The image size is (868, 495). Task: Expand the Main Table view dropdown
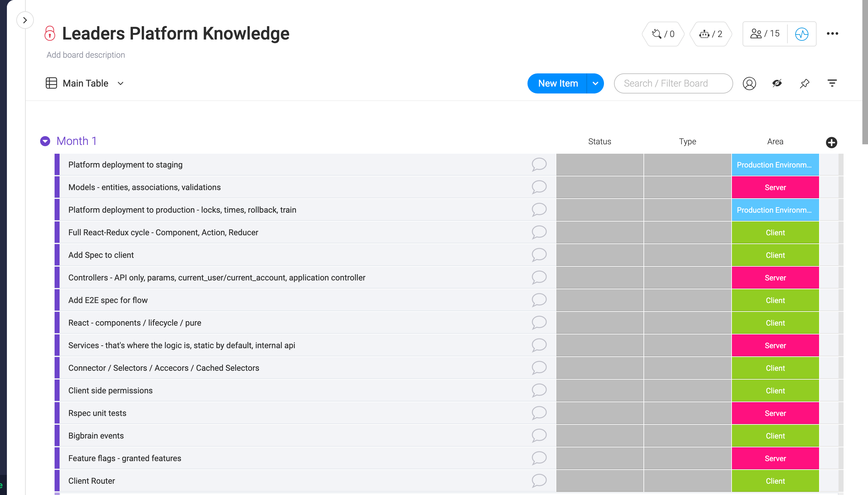coord(120,83)
